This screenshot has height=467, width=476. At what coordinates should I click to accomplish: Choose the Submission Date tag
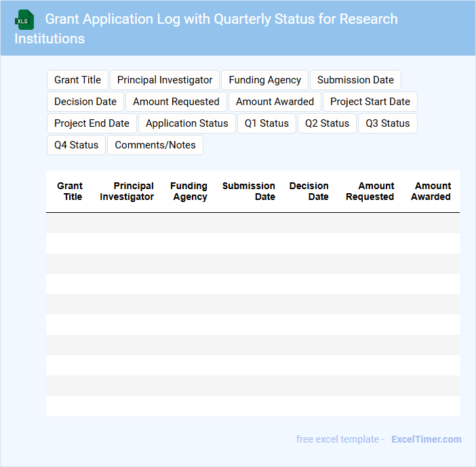pyautogui.click(x=355, y=80)
